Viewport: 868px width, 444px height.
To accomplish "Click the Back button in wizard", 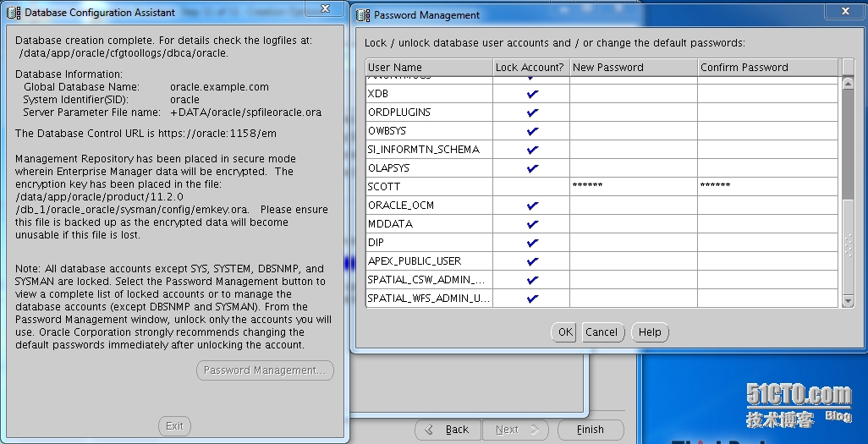I will click(x=448, y=430).
